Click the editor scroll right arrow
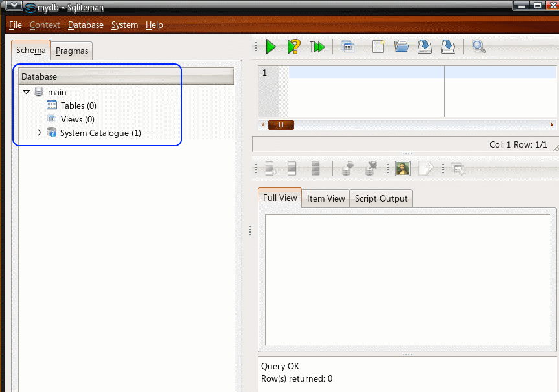This screenshot has width=559, height=392. 551,124
